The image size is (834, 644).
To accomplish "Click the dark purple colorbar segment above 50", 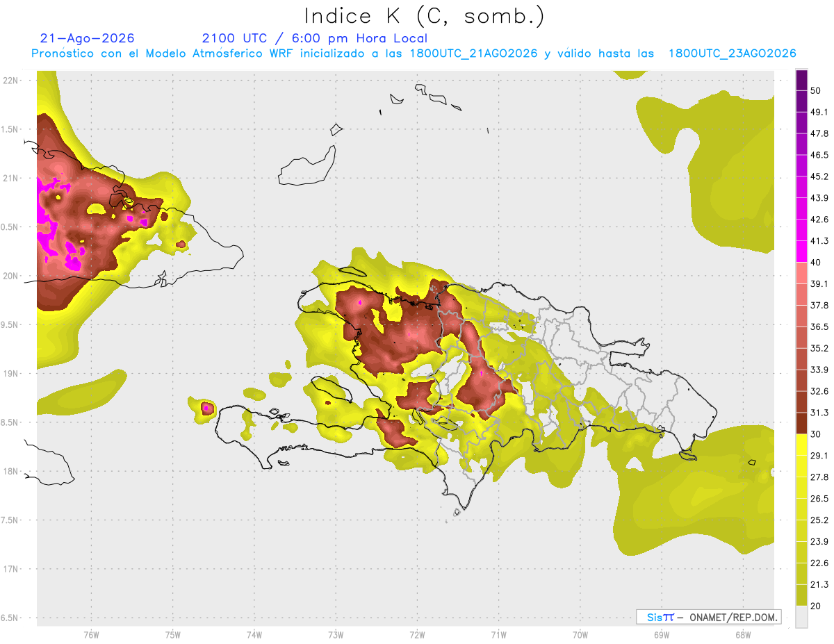I will [802, 80].
